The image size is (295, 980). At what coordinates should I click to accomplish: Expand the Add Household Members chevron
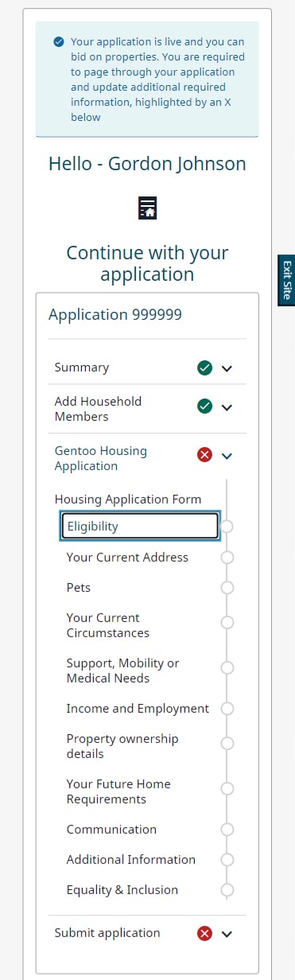tap(227, 407)
